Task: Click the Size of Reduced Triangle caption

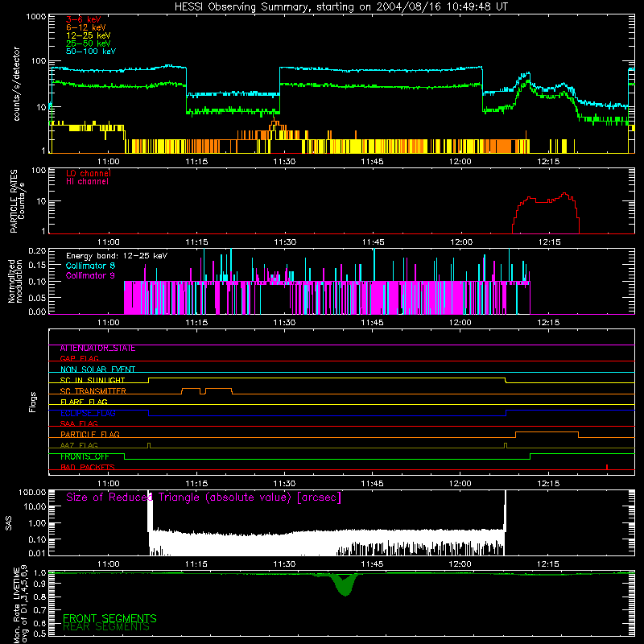Action: pos(204,497)
